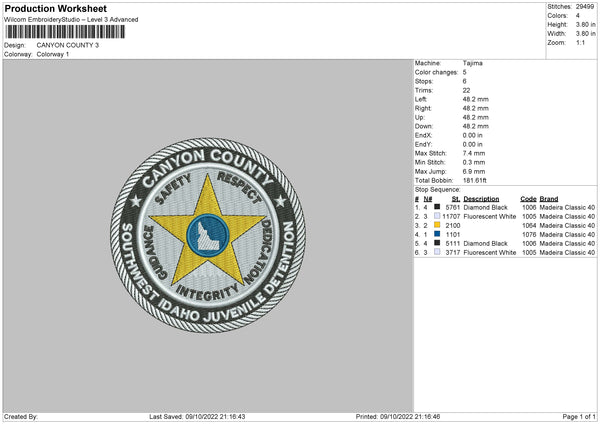The height and width of the screenshot is (424, 600).
Task: Click thread code 1076 in the stop list
Action: coord(529,235)
